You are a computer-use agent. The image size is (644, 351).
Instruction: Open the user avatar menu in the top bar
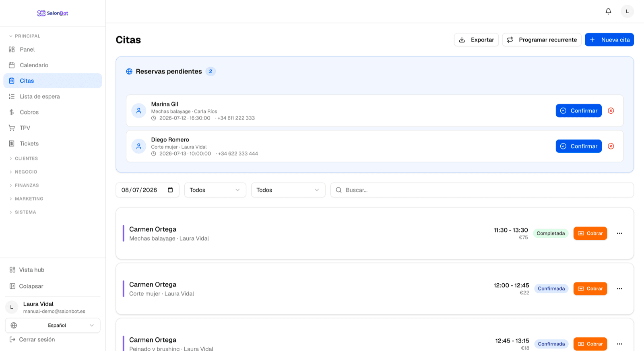click(x=627, y=11)
